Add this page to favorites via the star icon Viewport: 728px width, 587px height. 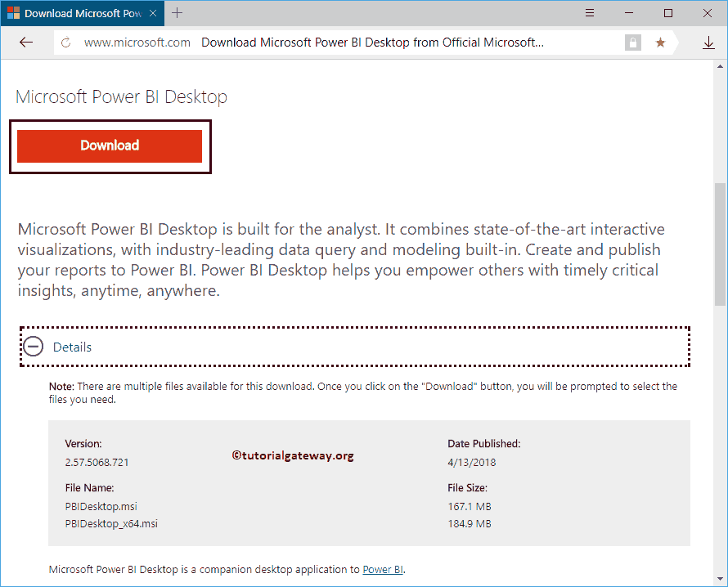coord(660,42)
